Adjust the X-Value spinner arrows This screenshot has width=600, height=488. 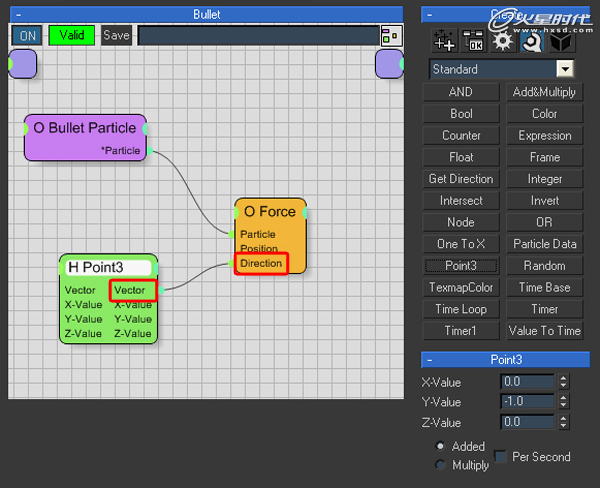click(563, 382)
